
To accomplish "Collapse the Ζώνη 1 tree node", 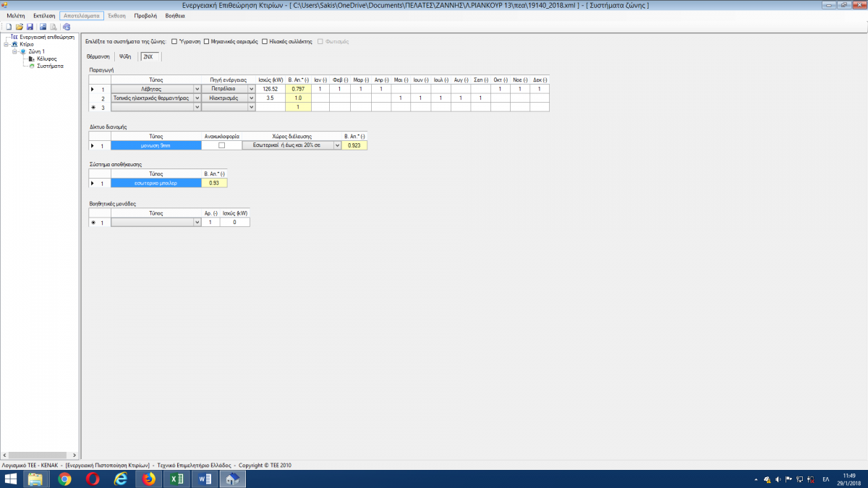I will point(14,51).
